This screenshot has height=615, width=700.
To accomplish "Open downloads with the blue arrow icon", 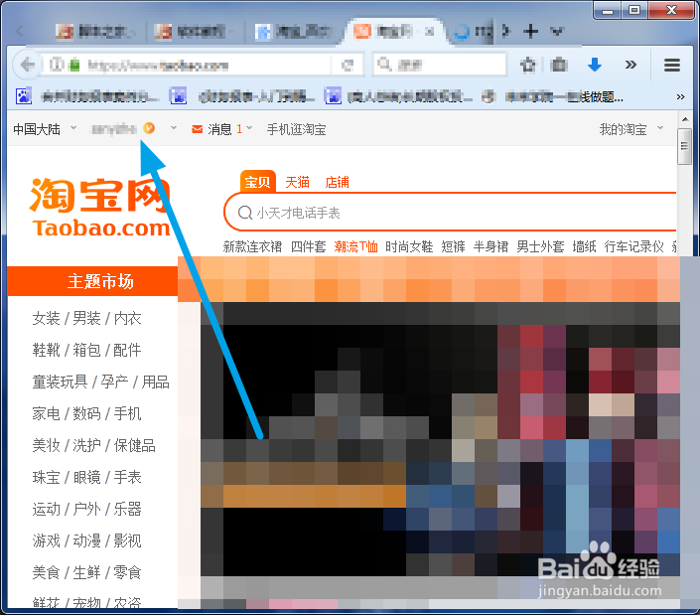I will coord(594,66).
